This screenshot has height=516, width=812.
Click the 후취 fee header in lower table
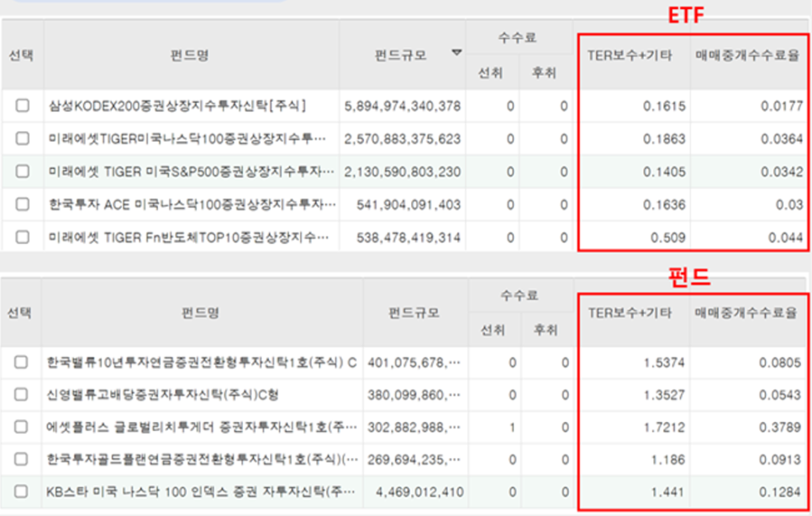(546, 330)
